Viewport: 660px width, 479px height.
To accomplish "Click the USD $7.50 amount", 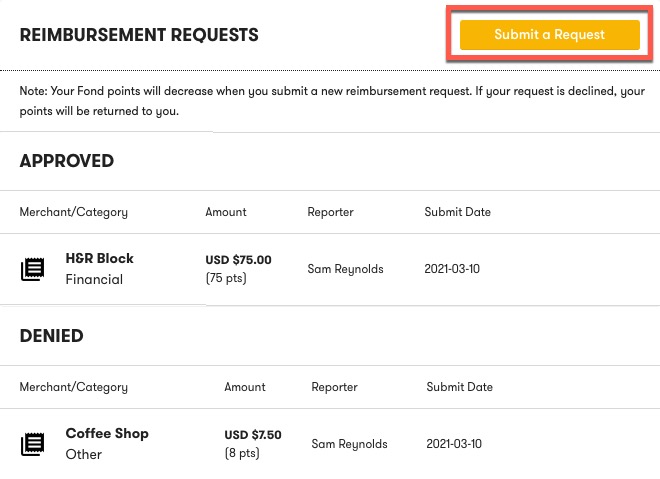I will [253, 435].
